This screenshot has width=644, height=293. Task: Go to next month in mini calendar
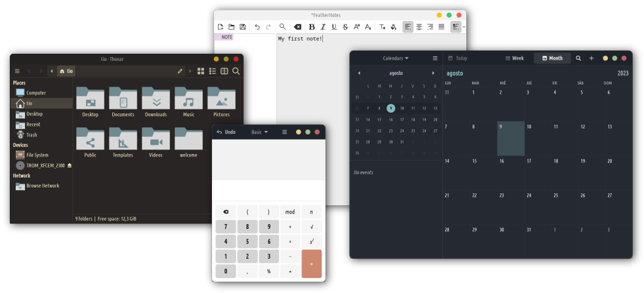(433, 73)
